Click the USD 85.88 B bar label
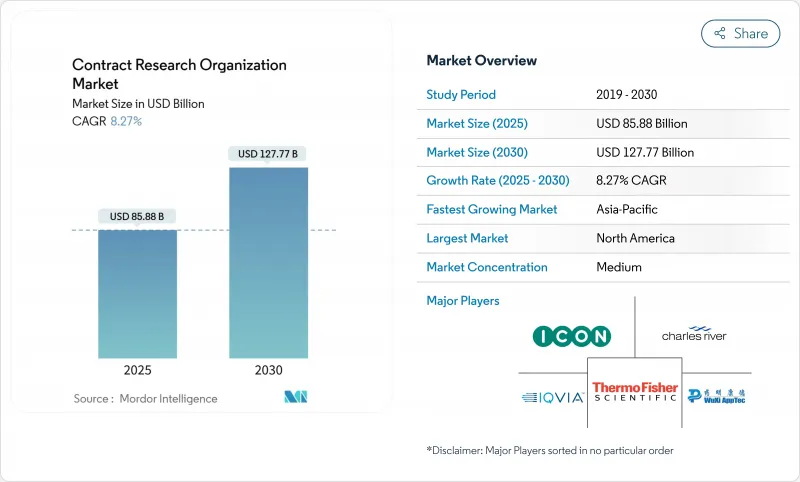This screenshot has width=800, height=482. pos(137,217)
